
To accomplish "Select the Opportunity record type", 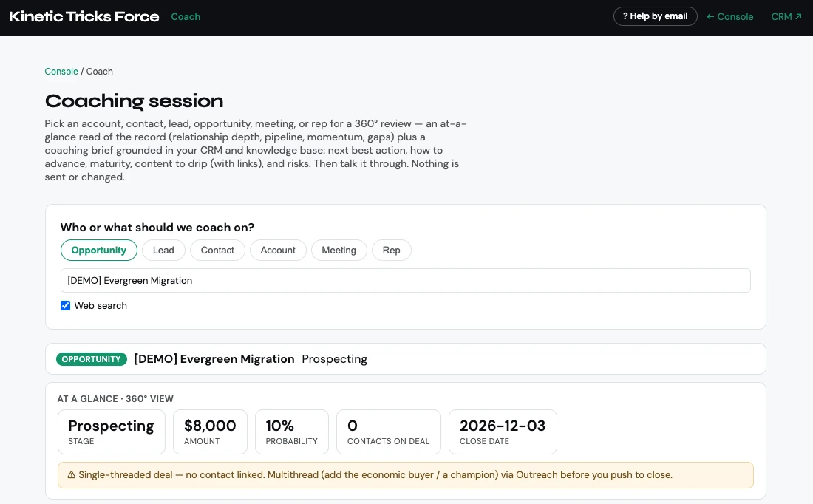I will (x=99, y=250).
